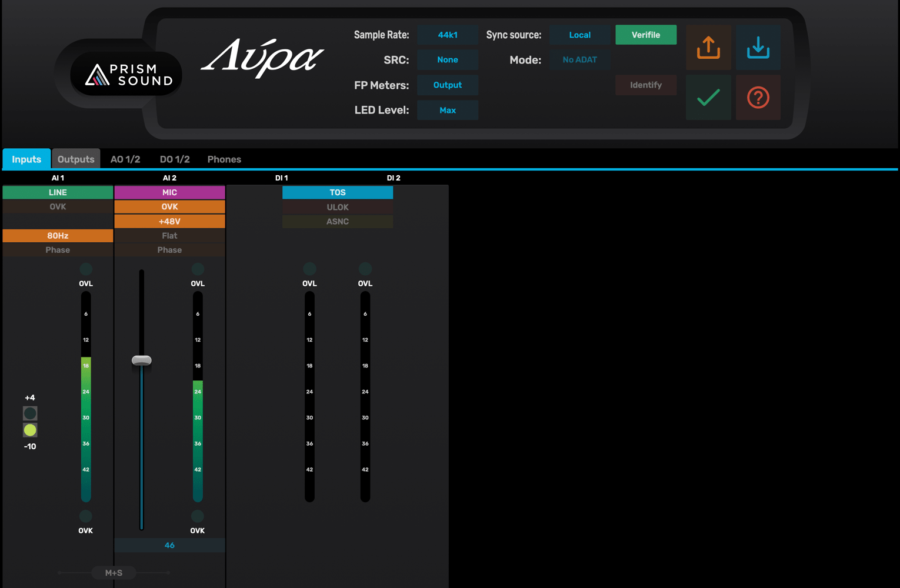Toggle the Flat filter on AI 2
The width and height of the screenshot is (900, 588).
[x=169, y=236]
